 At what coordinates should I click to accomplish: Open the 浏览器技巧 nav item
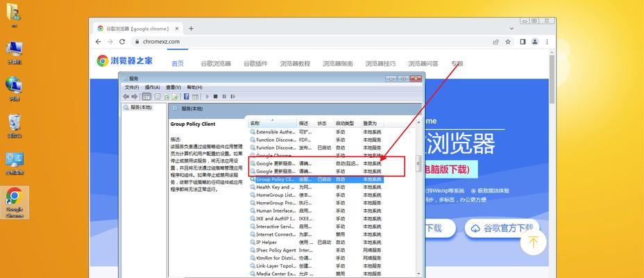pos(381,64)
